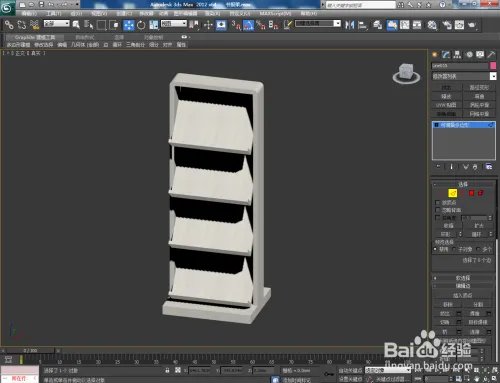
Task: Click the Grow selection button
Action: coord(479,226)
